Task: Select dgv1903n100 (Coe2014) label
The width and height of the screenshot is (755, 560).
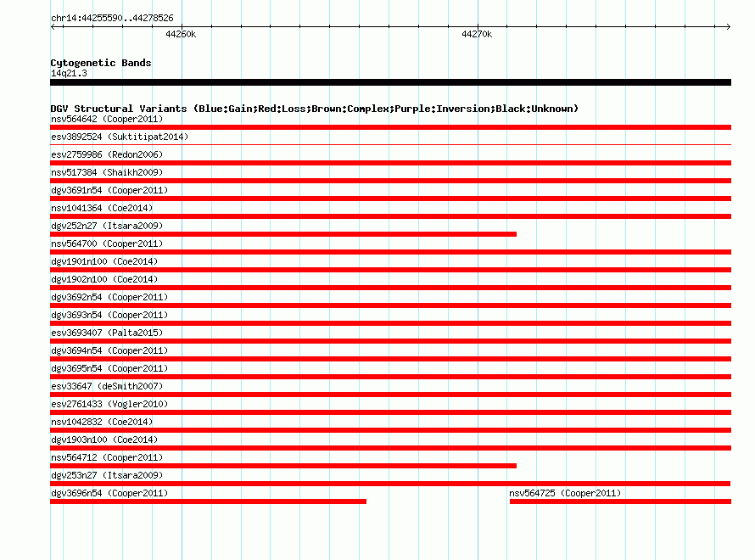Action: (104, 440)
